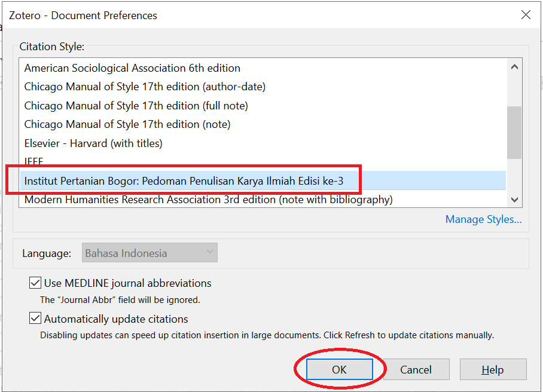
Task: Toggle Use MEDLINE journal abbreviations checkbox
Action: click(35, 283)
